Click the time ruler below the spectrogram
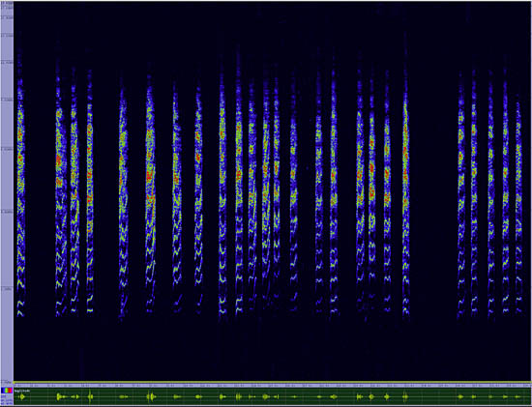 [273, 386]
